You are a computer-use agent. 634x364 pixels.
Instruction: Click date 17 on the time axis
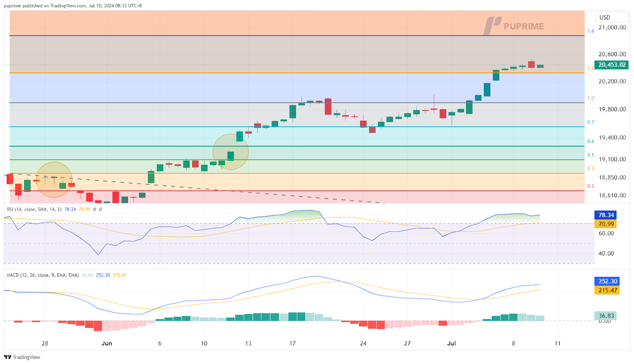[x=292, y=343]
